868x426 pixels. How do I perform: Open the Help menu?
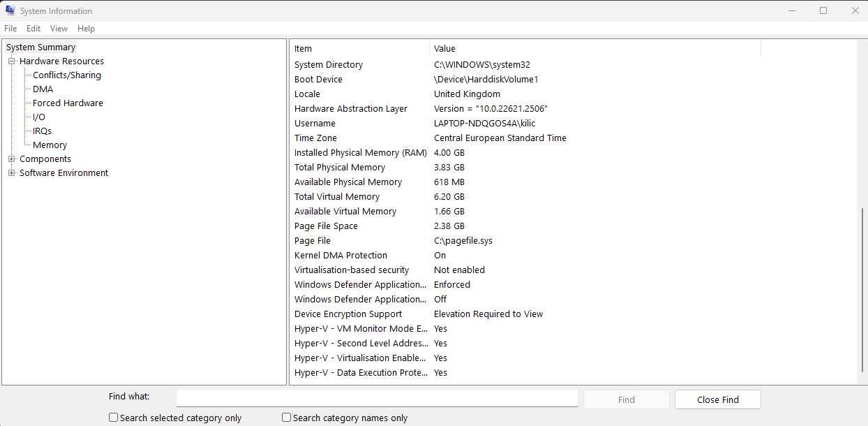(86, 29)
